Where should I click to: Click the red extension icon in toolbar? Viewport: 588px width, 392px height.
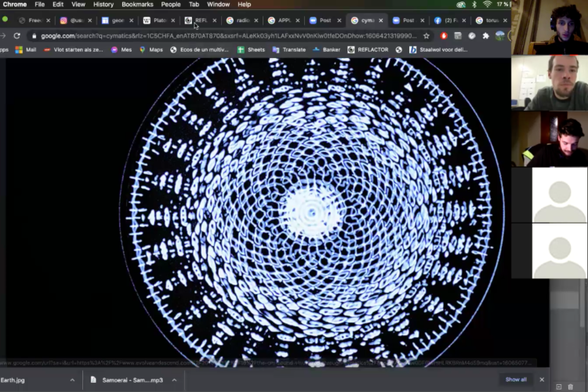(444, 35)
